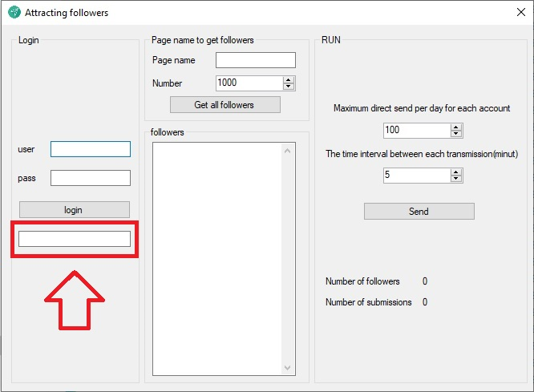Decrease Number with the down arrow
The image size is (534, 392).
(289, 87)
